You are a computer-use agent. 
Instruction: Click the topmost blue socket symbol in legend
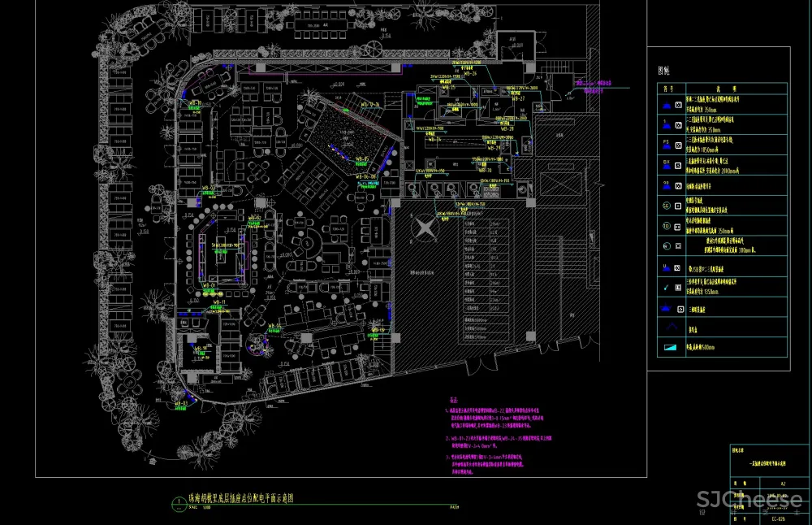(x=666, y=106)
